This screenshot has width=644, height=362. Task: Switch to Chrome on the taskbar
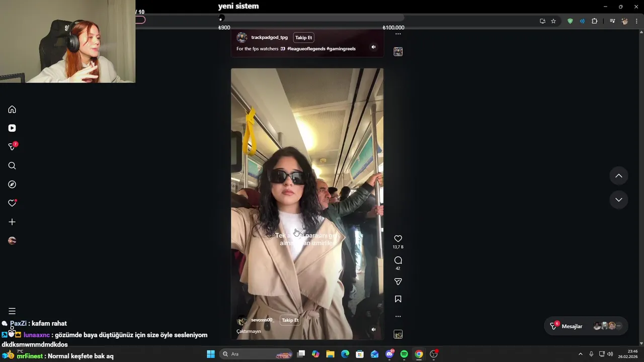(419, 354)
